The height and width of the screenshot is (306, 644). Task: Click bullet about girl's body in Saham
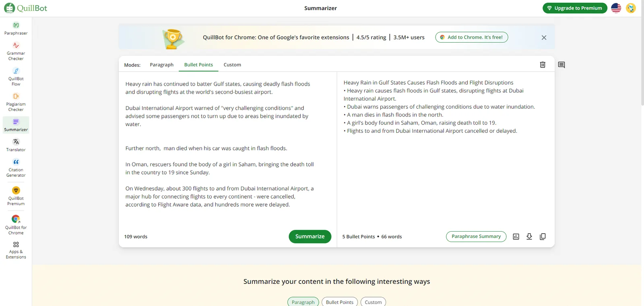pos(420,123)
